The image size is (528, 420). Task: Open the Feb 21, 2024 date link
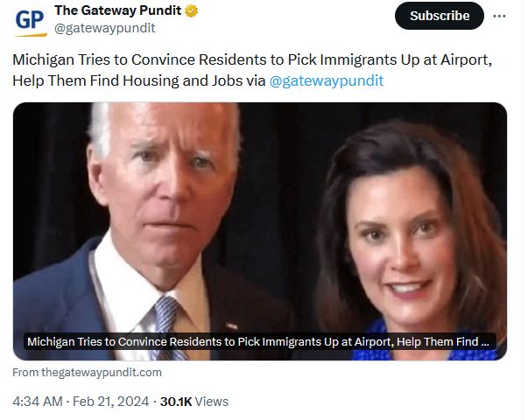pos(111,402)
